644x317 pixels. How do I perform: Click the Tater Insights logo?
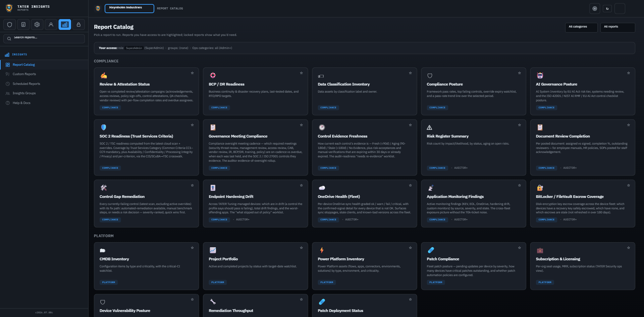pyautogui.click(x=9, y=8)
